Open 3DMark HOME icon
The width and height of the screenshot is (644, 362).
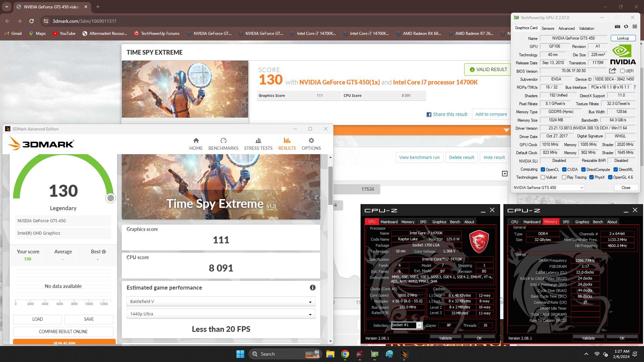tap(196, 140)
